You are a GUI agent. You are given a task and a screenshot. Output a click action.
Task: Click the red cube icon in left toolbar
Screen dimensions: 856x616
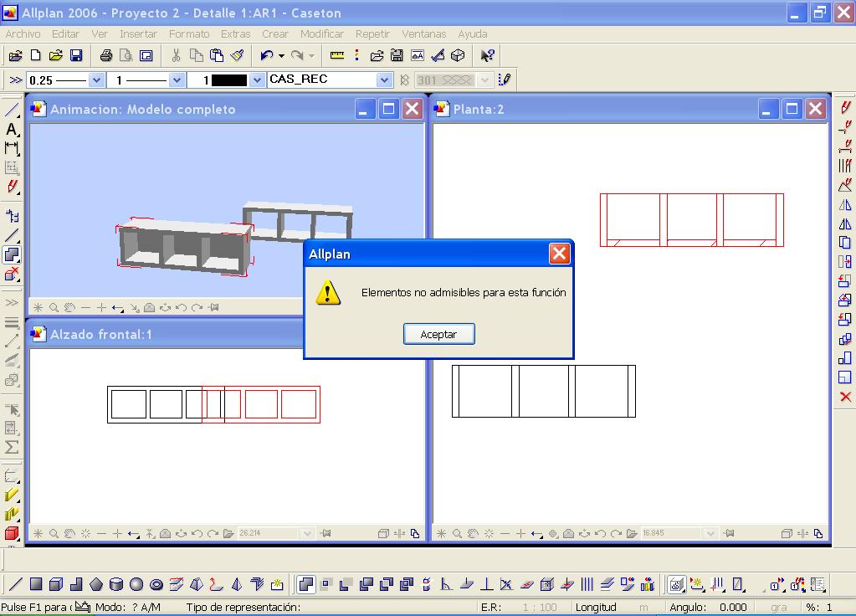coord(12,533)
